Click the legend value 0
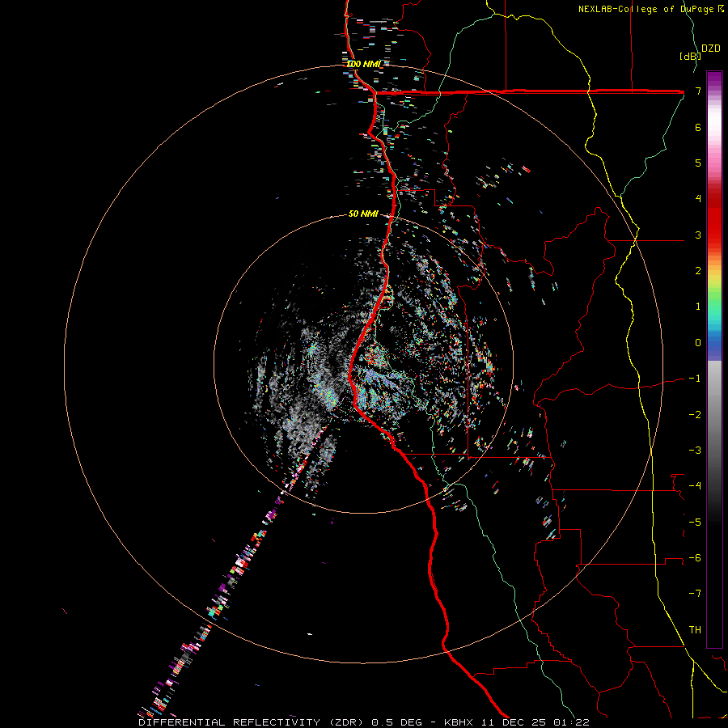 698,343
